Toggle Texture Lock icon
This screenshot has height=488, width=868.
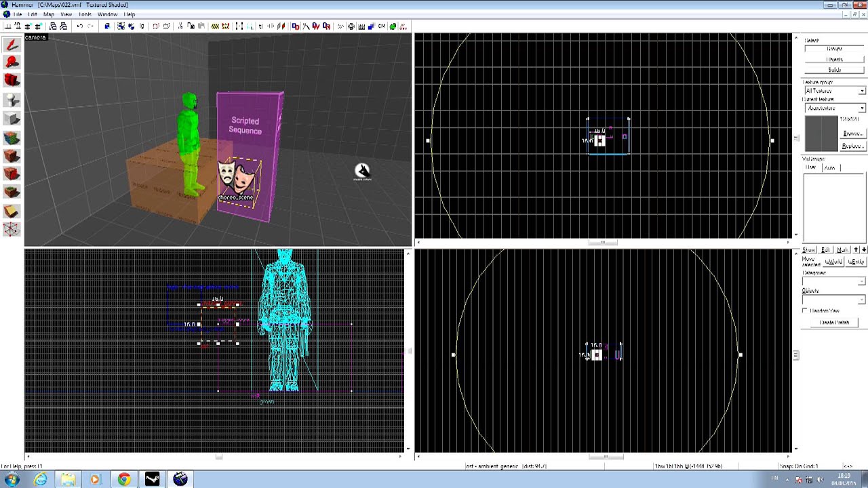coord(260,26)
